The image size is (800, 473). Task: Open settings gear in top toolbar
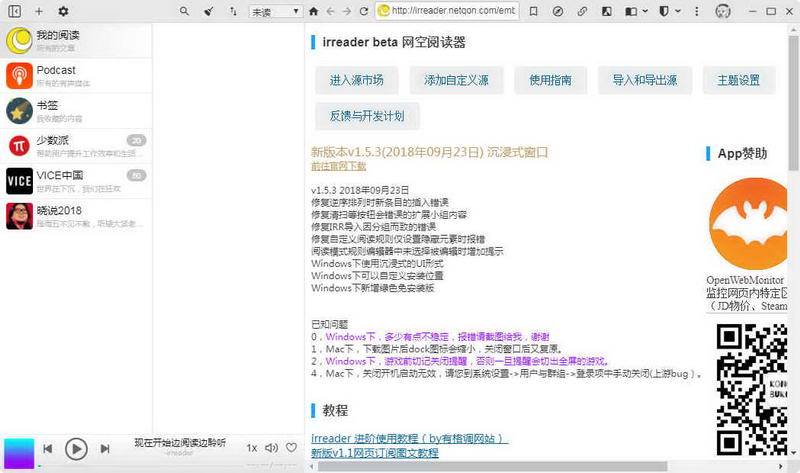pos(63,11)
